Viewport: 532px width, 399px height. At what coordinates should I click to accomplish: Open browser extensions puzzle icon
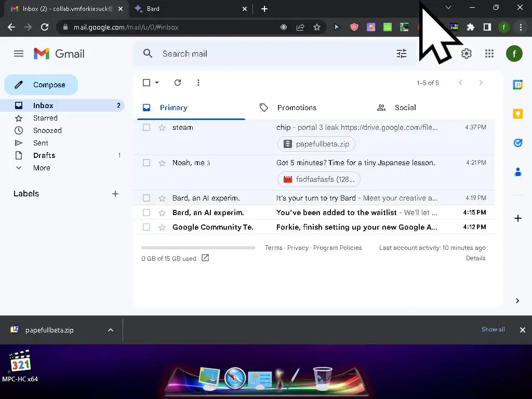tap(470, 27)
